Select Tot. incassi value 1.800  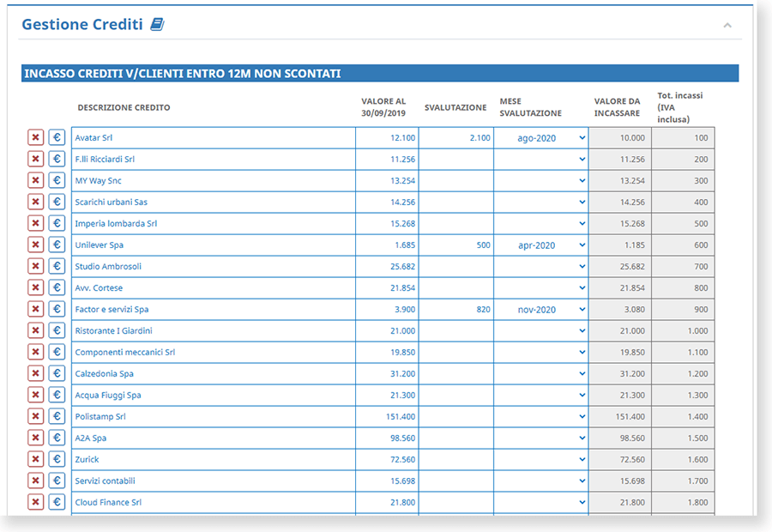[x=684, y=502]
